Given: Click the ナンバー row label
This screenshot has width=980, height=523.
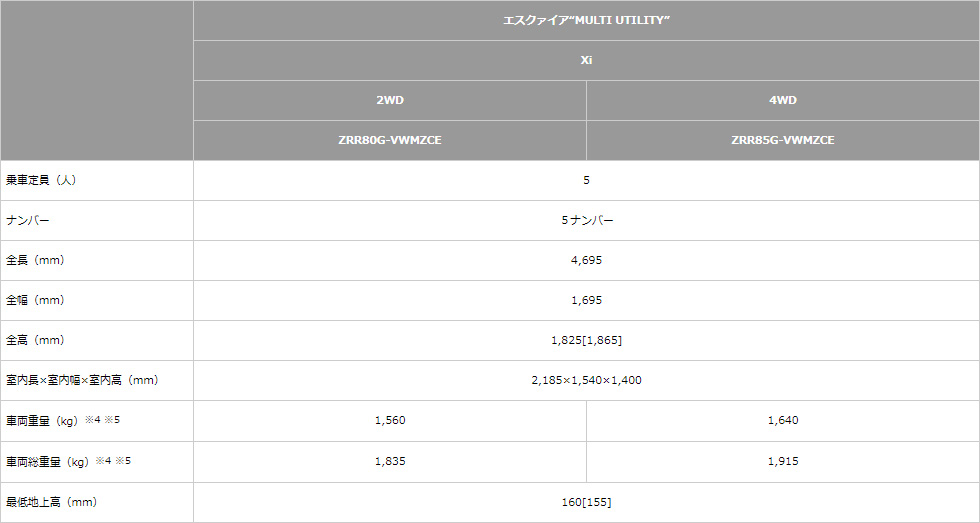Looking at the screenshot, I should (x=28, y=220).
